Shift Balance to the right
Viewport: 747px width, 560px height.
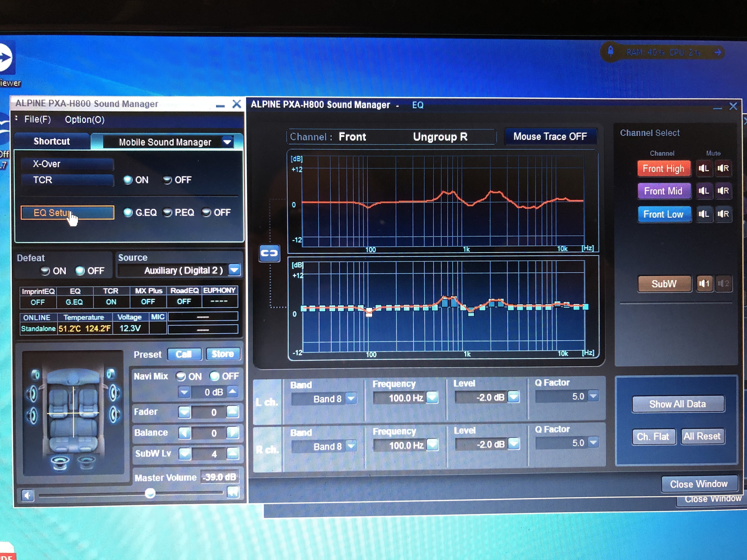pyautogui.click(x=233, y=433)
